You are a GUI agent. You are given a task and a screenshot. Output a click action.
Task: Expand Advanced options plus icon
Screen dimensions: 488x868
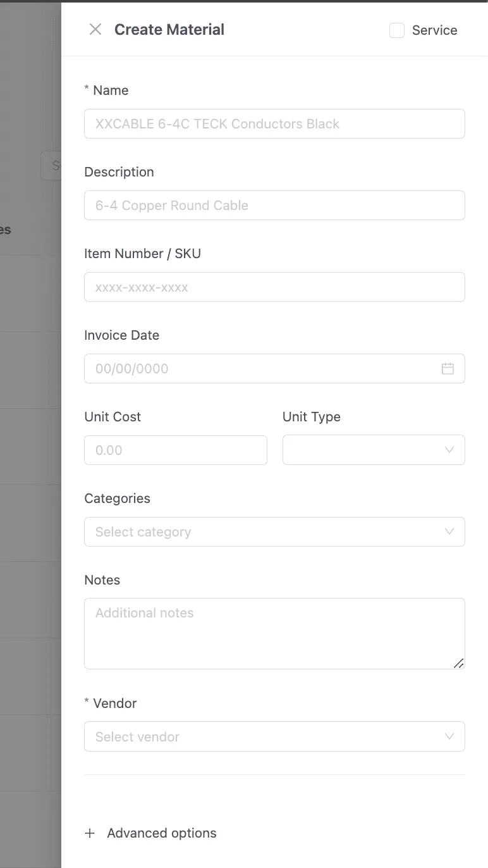coord(90,833)
